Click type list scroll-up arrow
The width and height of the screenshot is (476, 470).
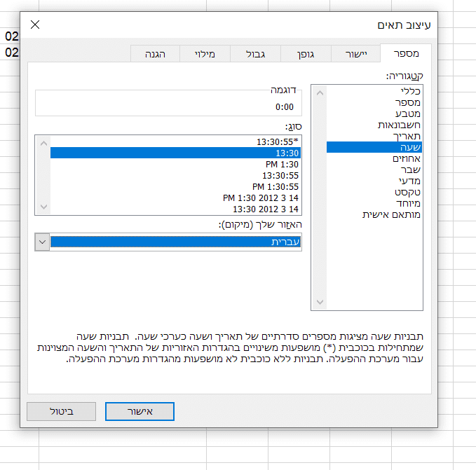tap(43, 143)
